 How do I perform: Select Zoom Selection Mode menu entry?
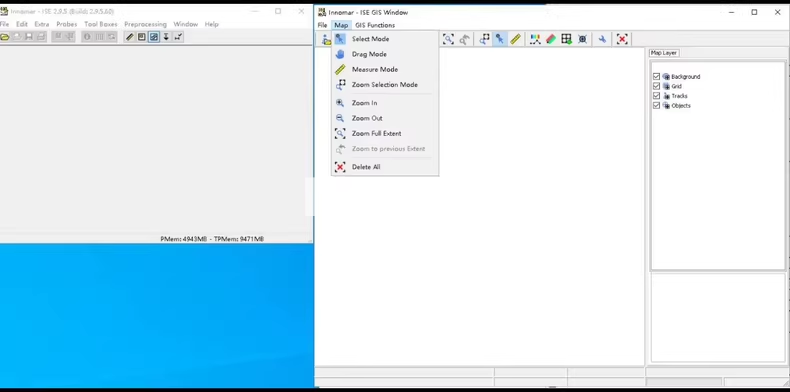(x=384, y=85)
